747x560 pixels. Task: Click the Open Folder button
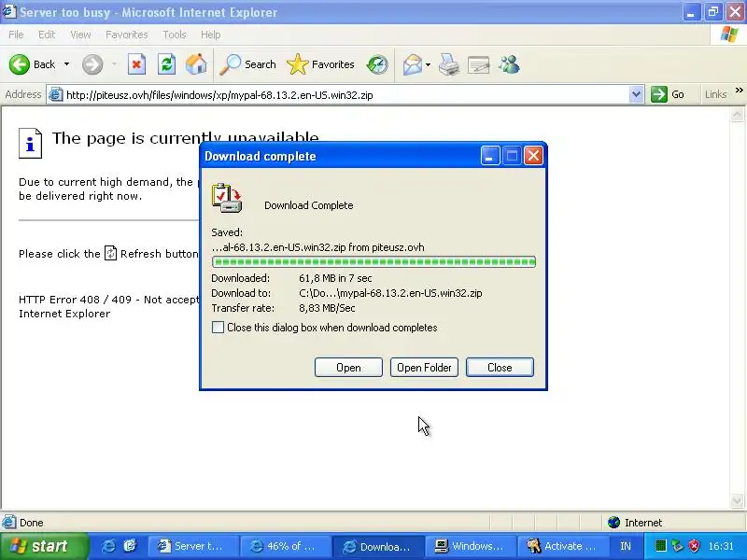pyautogui.click(x=424, y=367)
